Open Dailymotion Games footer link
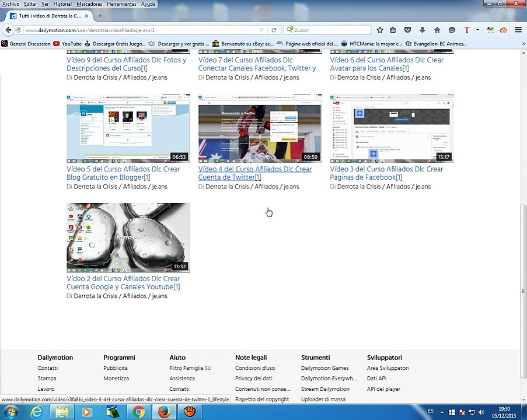The width and height of the screenshot is (527, 420). 324,368
